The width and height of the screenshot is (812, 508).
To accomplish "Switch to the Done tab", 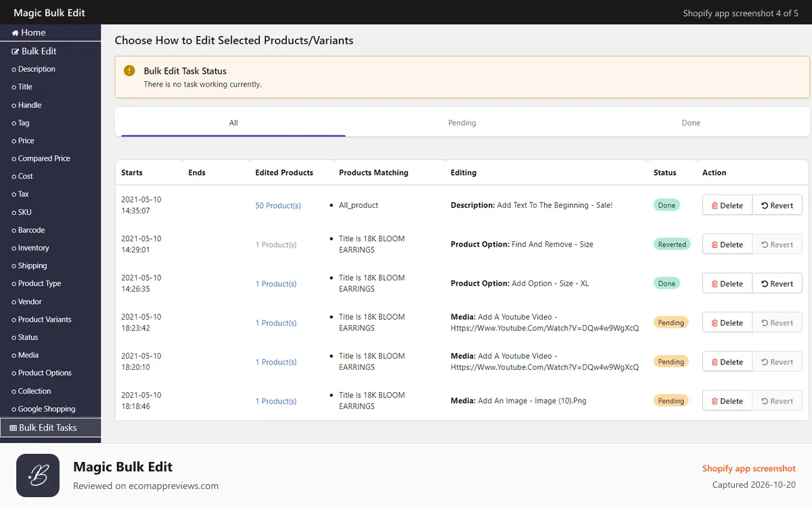I will [x=691, y=123].
